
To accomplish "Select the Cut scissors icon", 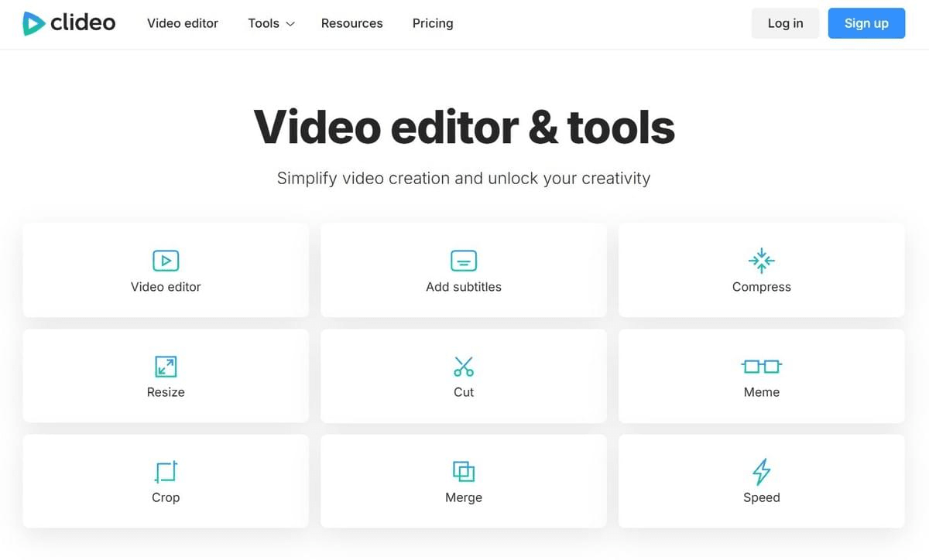I will [464, 366].
